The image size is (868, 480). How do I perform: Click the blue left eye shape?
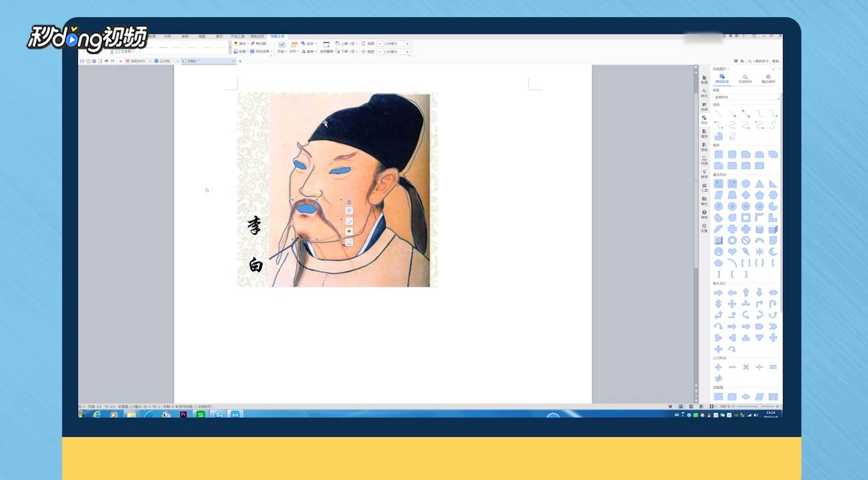[x=300, y=163]
